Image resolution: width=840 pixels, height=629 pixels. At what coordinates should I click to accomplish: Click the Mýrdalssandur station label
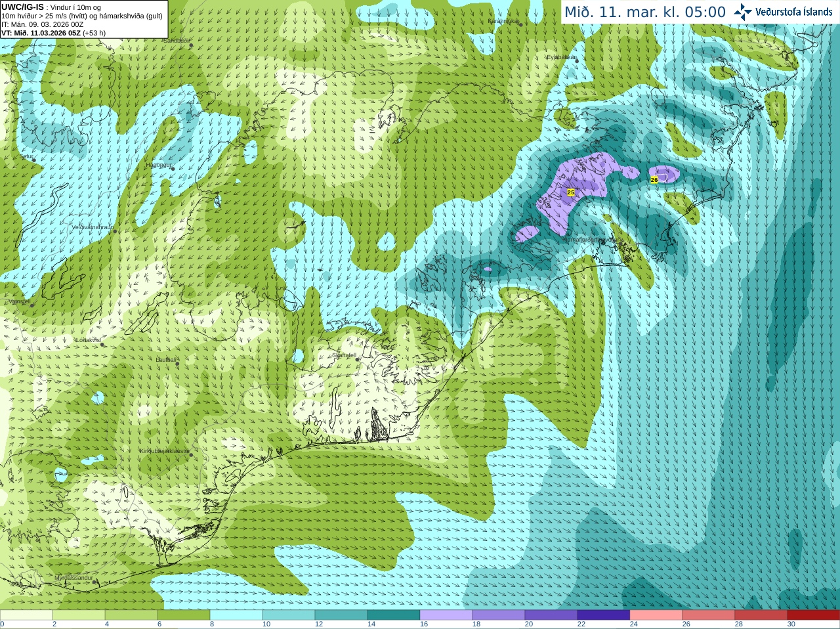tap(74, 578)
